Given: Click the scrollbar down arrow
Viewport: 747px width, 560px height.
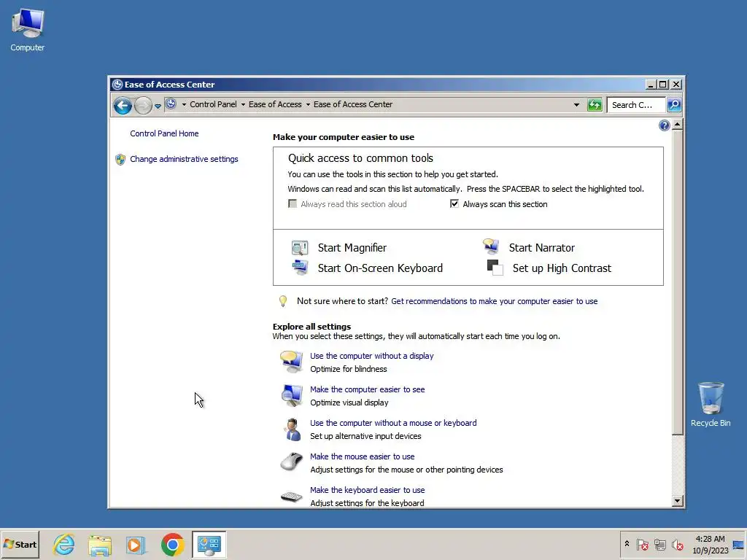Looking at the screenshot, I should 677,501.
